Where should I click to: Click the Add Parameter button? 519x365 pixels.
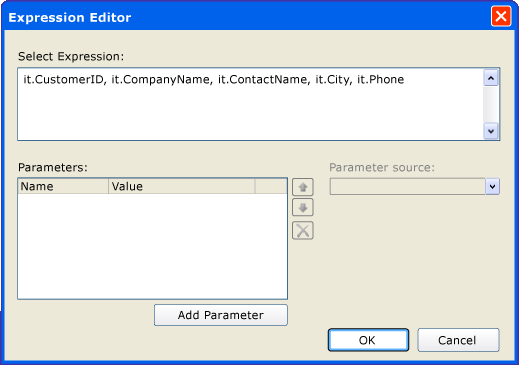click(221, 315)
